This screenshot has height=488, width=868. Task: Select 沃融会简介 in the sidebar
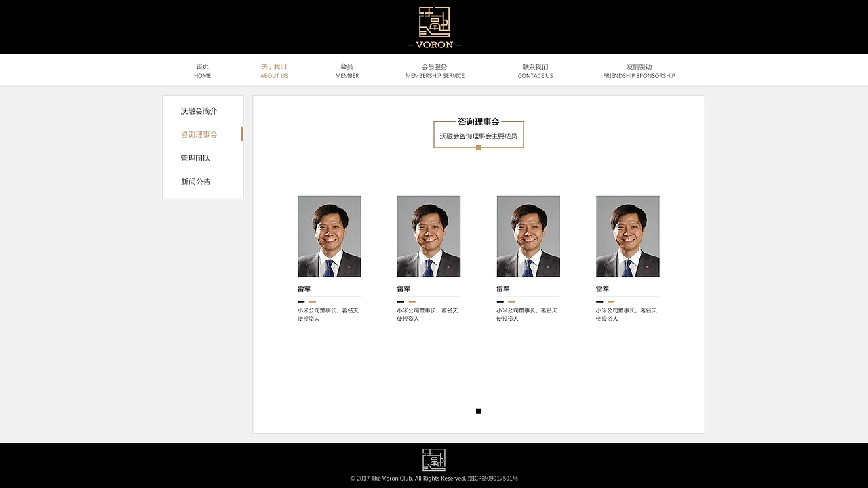[x=199, y=110]
